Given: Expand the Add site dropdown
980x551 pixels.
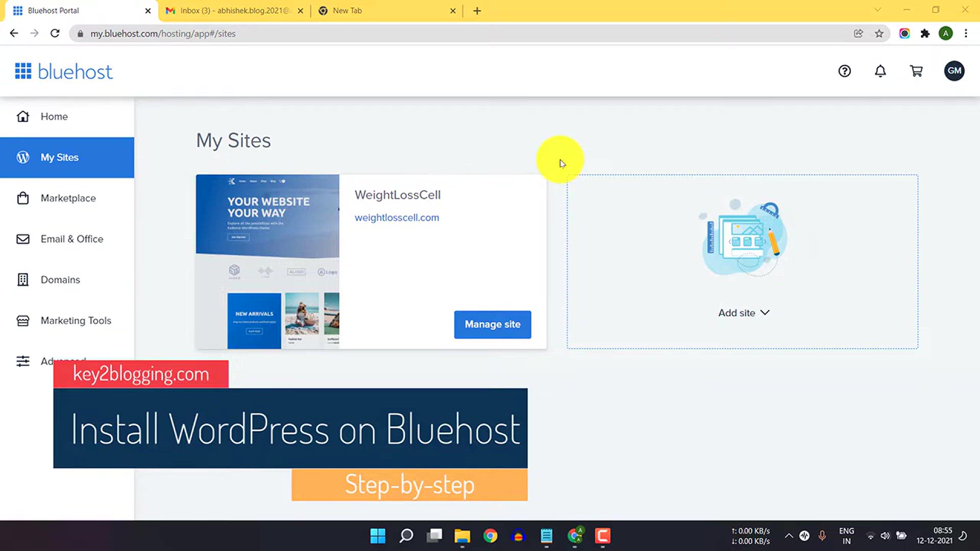Looking at the screenshot, I should [x=744, y=313].
